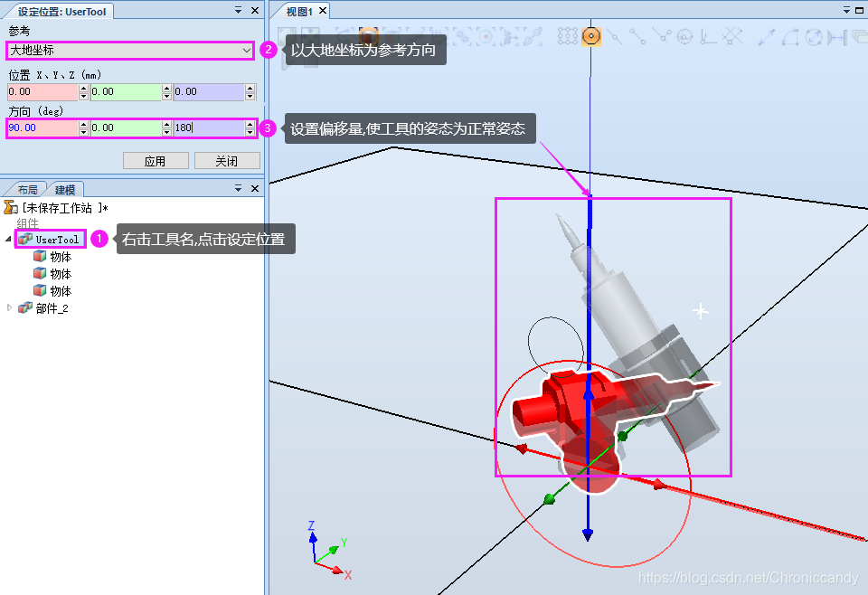Image resolution: width=868 pixels, height=595 pixels.
Task: Decrease orientation Z with its down spinner
Action: click(250, 132)
